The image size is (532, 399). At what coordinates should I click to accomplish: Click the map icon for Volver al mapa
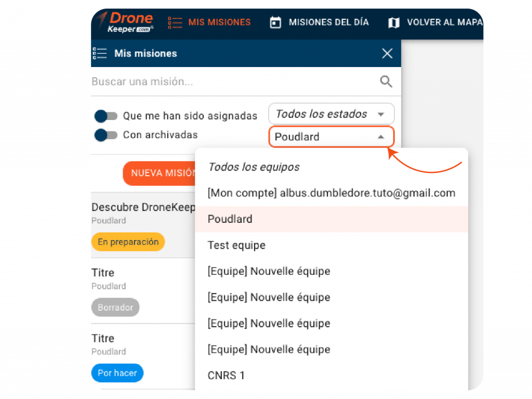(394, 22)
